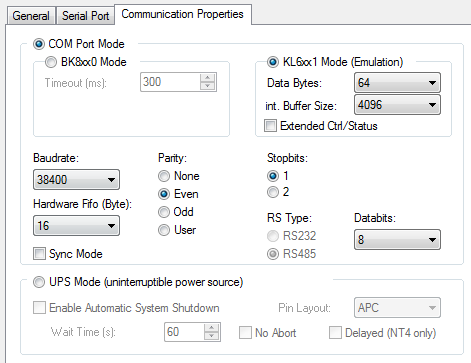
Task: Open the Data Bytes dropdown
Action: [397, 83]
